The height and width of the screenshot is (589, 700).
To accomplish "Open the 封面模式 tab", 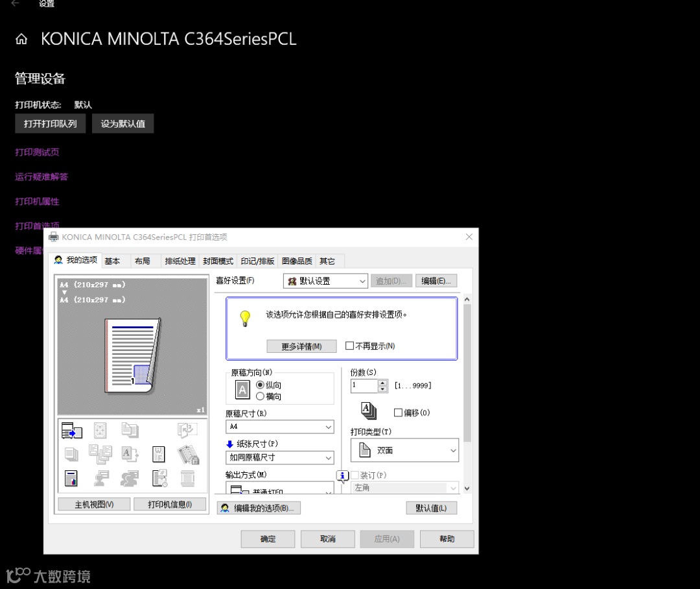I will point(218,261).
